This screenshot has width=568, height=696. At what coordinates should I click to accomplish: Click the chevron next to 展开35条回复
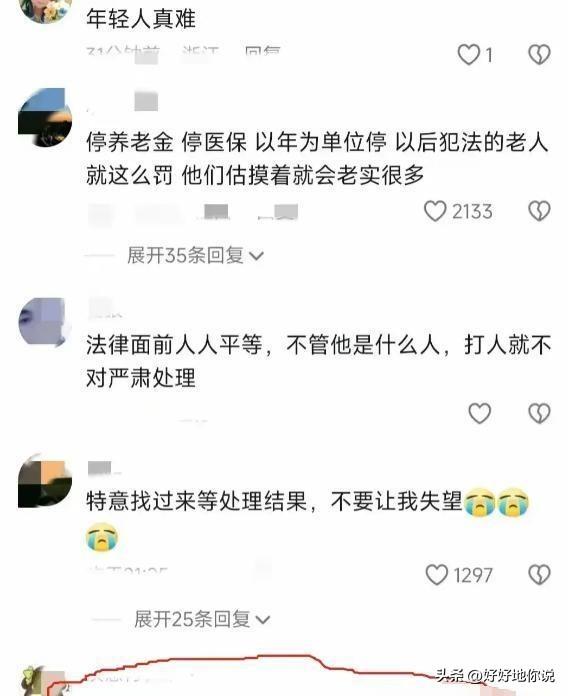click(x=256, y=257)
